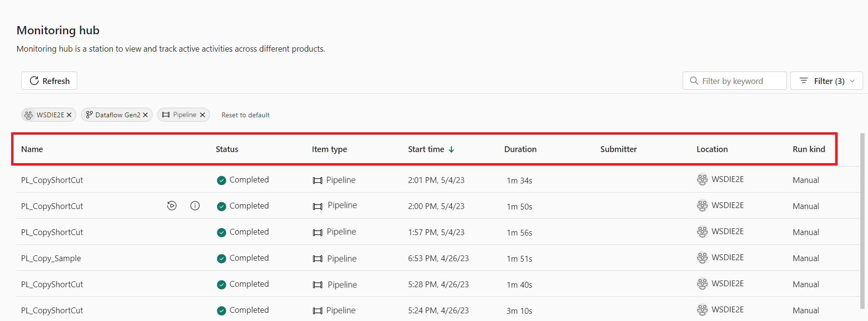Screen dimensions: 868x321
Task: Click the Start time sort arrow
Action: pyautogui.click(x=451, y=150)
